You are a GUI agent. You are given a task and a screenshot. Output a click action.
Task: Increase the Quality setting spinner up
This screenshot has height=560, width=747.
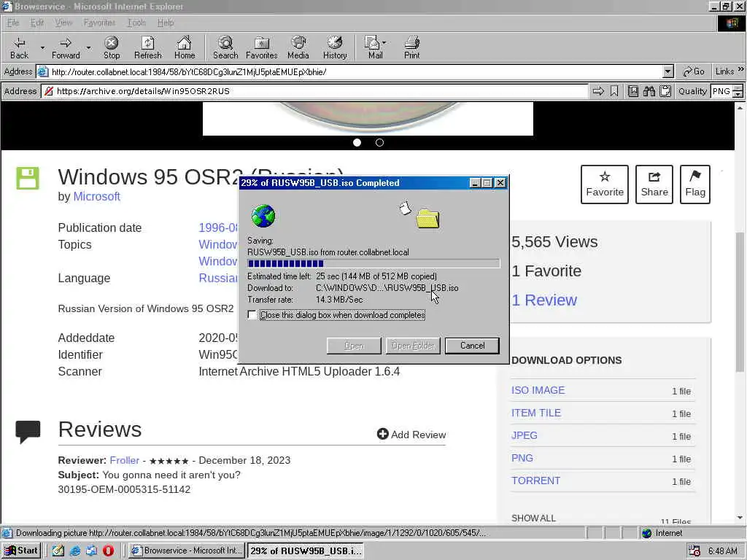(x=738, y=87)
